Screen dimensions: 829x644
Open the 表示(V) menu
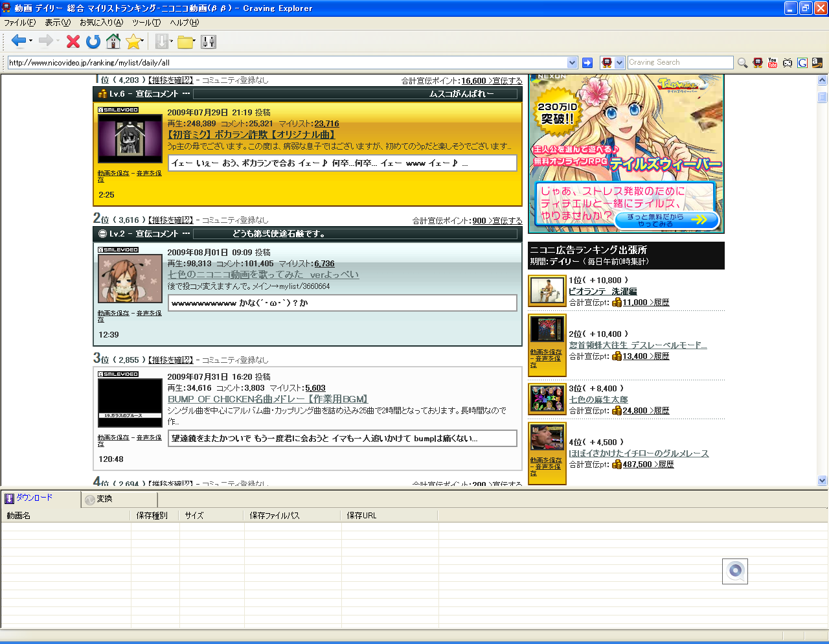(x=58, y=23)
